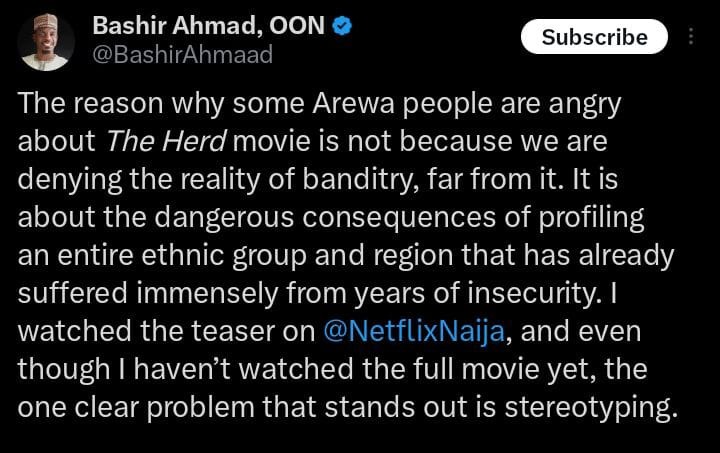This screenshot has height=453, width=720.
Task: Click the word profiling in the tweet
Action: tap(591, 218)
